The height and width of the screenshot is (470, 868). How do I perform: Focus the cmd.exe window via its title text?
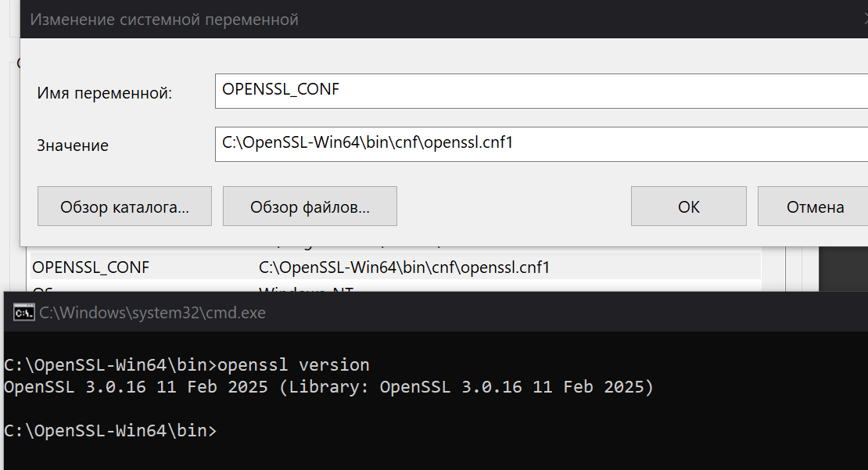152,313
